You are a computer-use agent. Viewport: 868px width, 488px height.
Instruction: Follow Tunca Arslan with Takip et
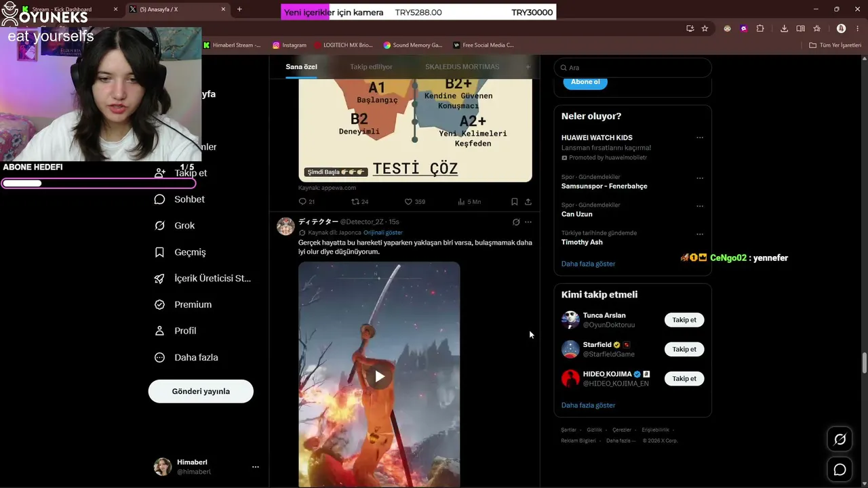[684, 320]
